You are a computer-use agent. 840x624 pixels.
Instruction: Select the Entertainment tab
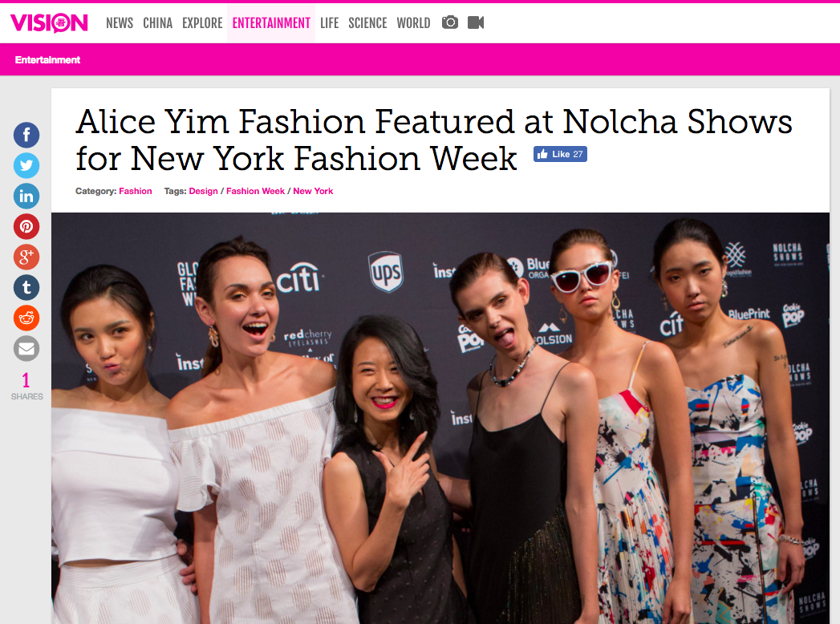pyautogui.click(x=271, y=23)
